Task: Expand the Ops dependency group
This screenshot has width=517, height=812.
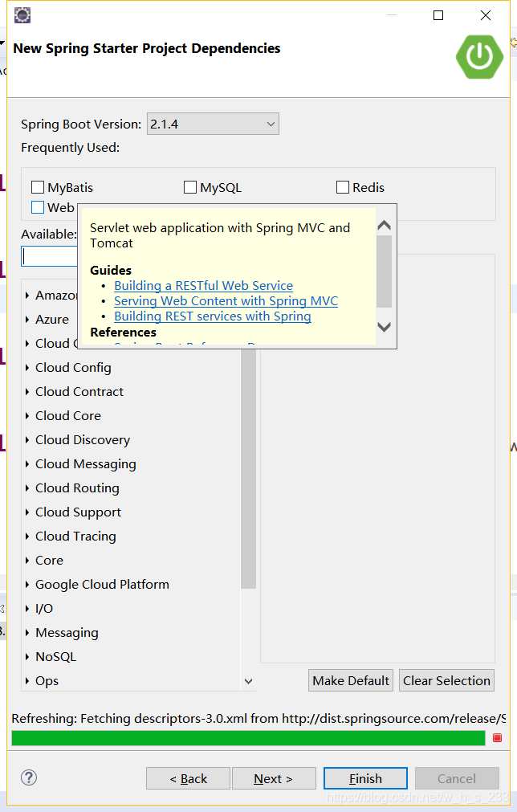Action: click(x=27, y=681)
